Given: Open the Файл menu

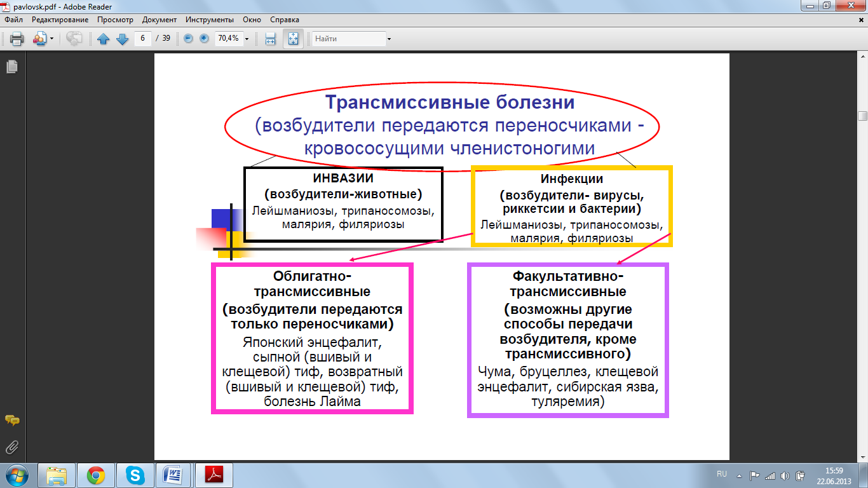Looking at the screenshot, I should [13, 20].
